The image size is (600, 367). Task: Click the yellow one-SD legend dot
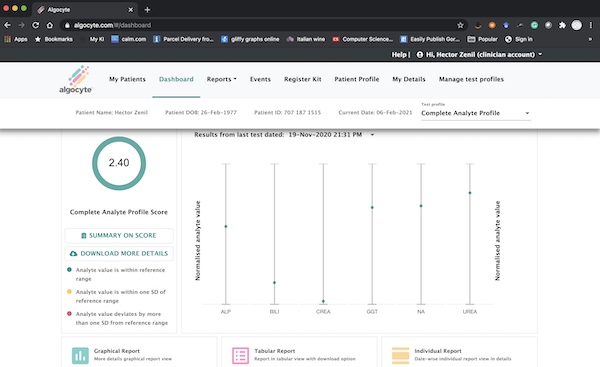tap(69, 292)
